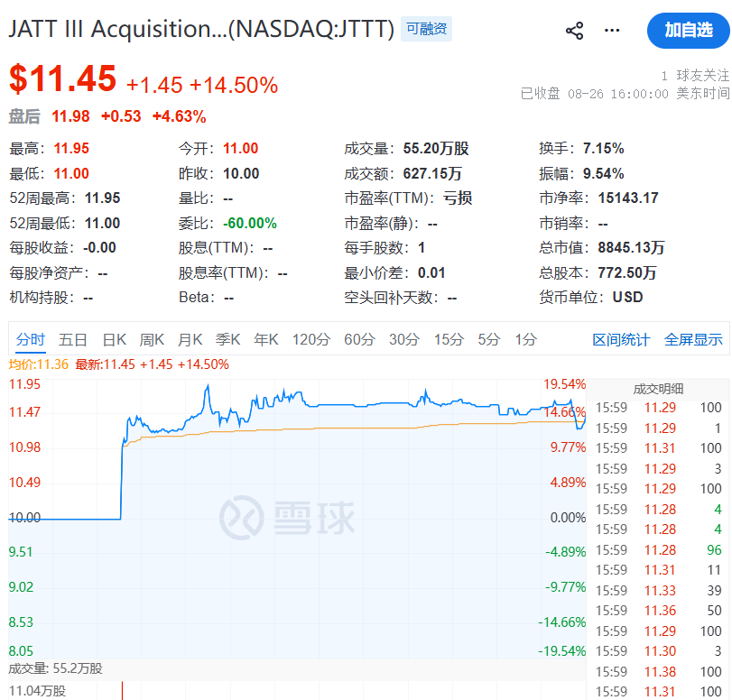The image size is (732, 700).
Task: Click the 11.33 trade row with volume 39
Action: coord(659,590)
